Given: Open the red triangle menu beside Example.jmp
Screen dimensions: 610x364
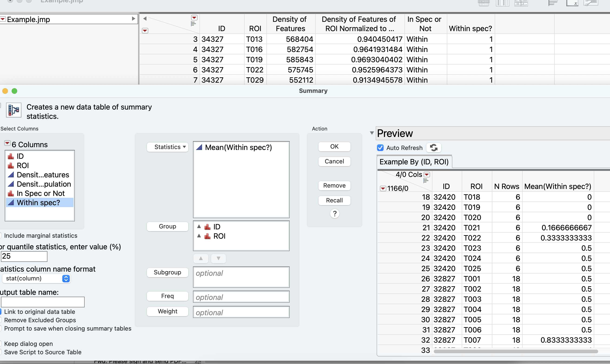Looking at the screenshot, I should tap(3, 19).
